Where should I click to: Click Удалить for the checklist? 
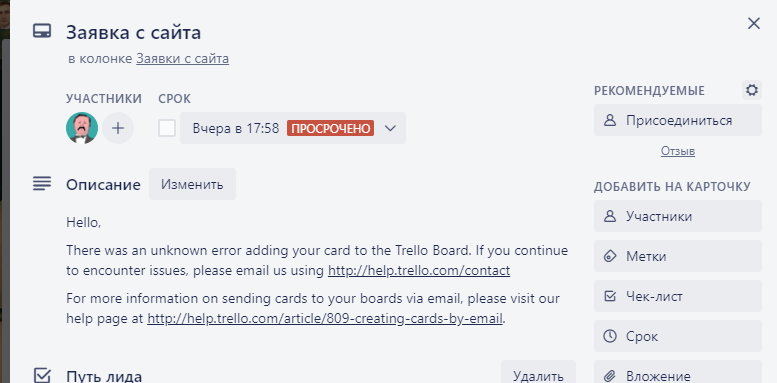538,374
